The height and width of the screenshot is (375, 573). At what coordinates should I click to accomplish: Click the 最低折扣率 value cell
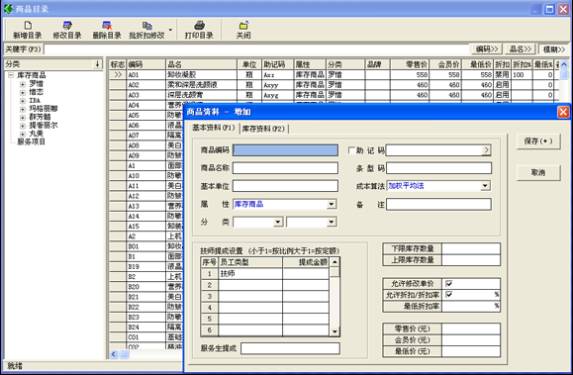pos(471,306)
